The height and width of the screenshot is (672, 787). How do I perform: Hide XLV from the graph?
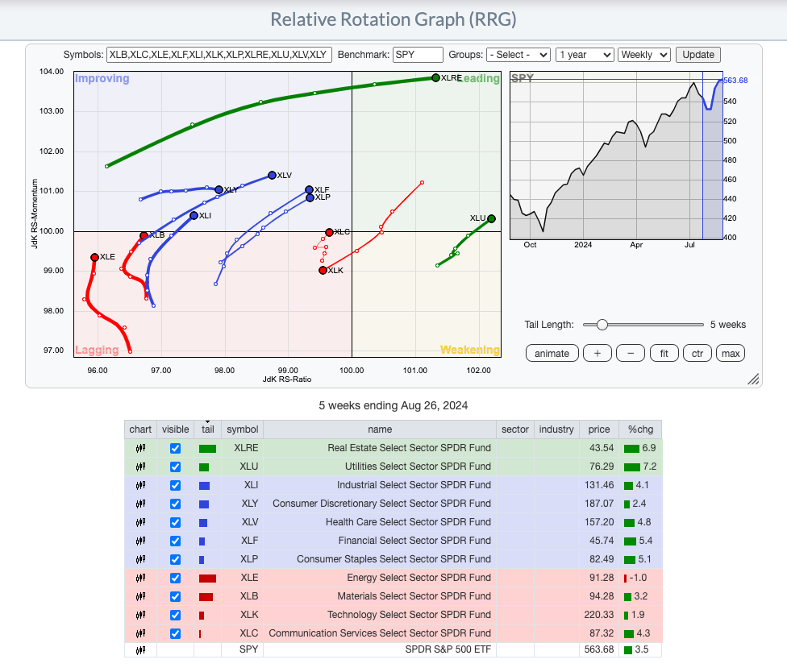(175, 523)
